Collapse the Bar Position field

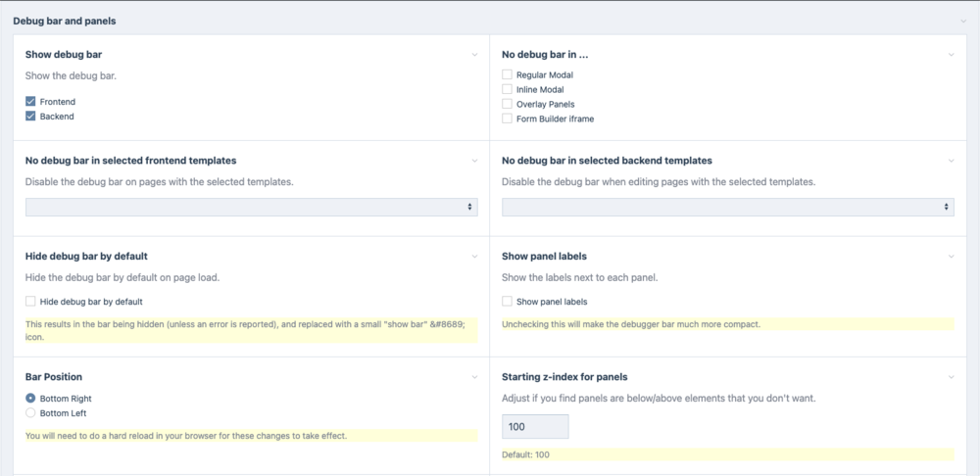(474, 377)
